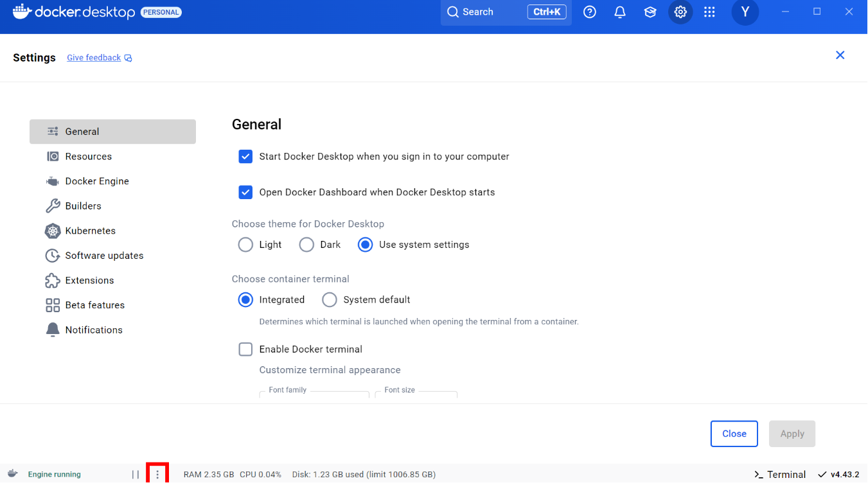
Task: Select Use system settings theme radio
Action: tap(365, 245)
